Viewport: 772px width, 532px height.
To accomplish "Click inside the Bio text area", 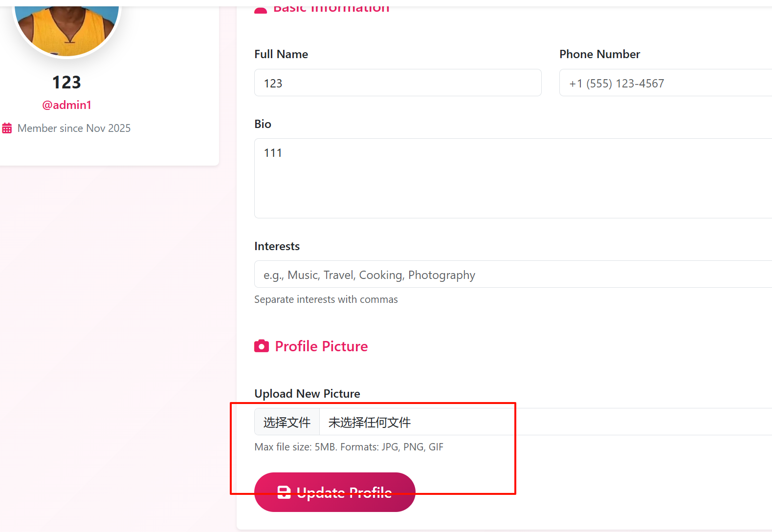I will click(x=512, y=178).
